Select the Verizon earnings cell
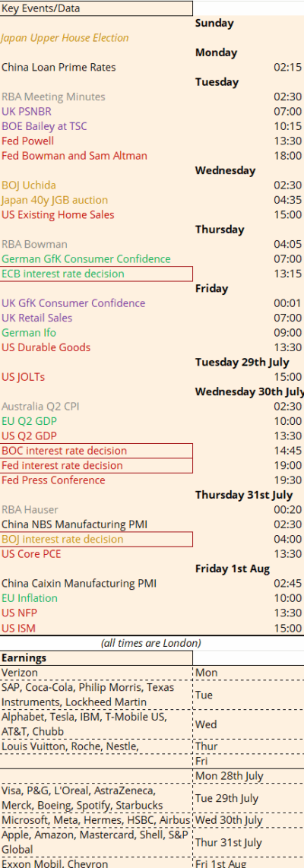The width and height of the screenshot is (304, 868). [97, 673]
